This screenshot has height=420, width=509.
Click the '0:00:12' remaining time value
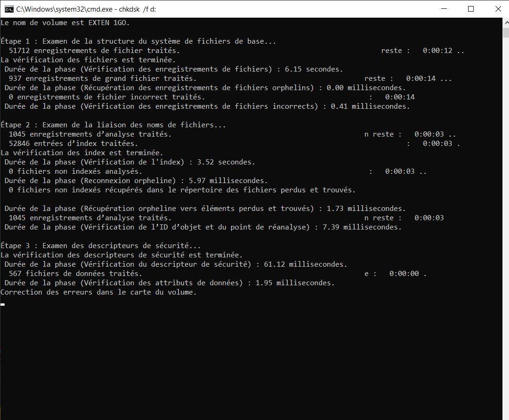pyautogui.click(x=437, y=51)
